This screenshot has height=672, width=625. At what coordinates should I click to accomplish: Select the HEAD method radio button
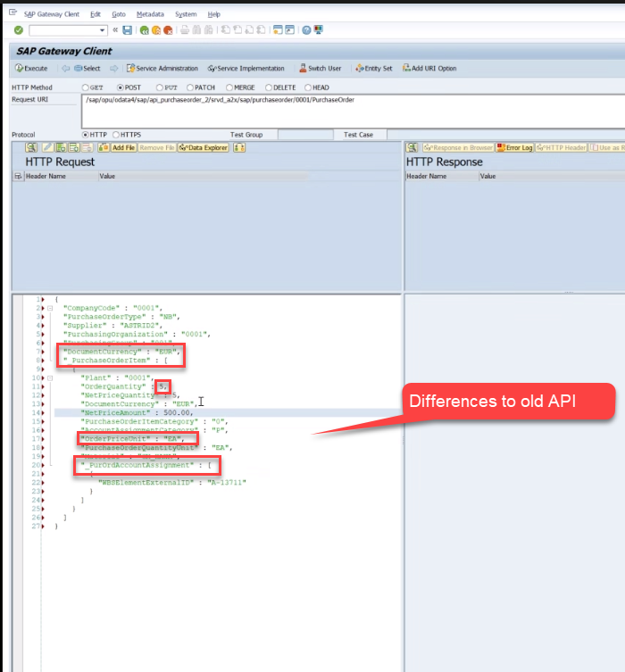pyautogui.click(x=308, y=87)
